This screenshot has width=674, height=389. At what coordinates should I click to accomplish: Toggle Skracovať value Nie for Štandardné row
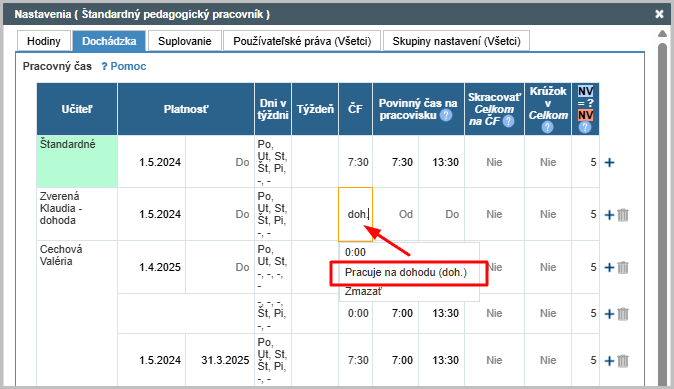click(x=494, y=162)
